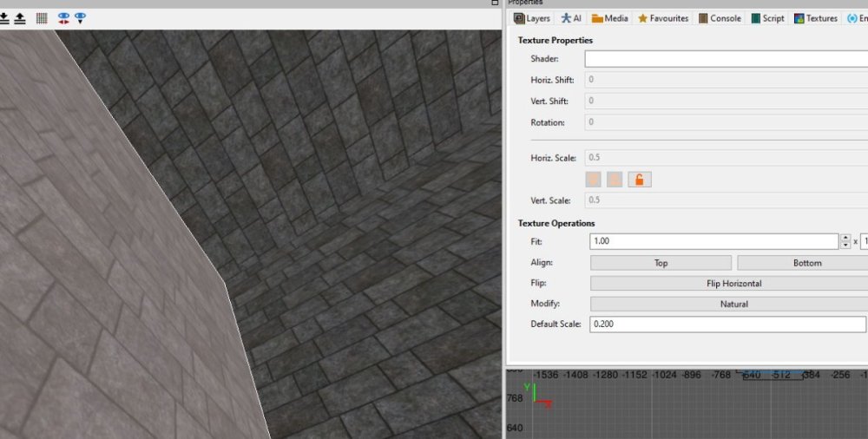Switch to the Layers tab

point(532,18)
